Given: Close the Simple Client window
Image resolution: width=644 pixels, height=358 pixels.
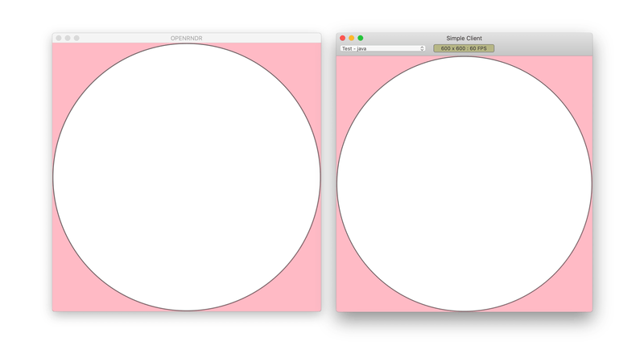Looking at the screenshot, I should [343, 38].
